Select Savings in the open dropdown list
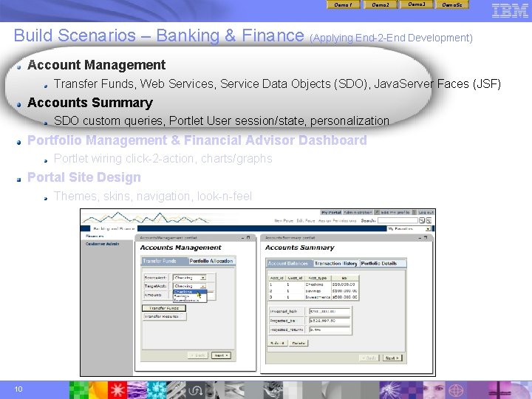532x399 pixels. click(x=190, y=296)
